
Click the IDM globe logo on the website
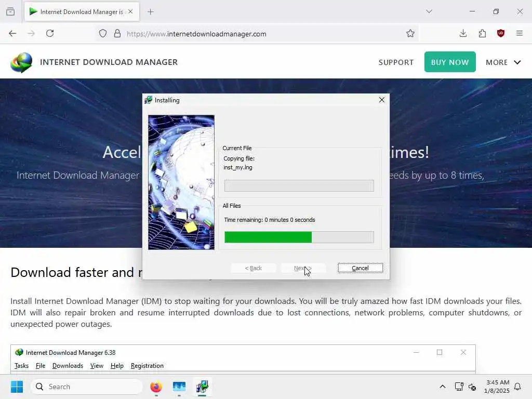tap(21, 62)
